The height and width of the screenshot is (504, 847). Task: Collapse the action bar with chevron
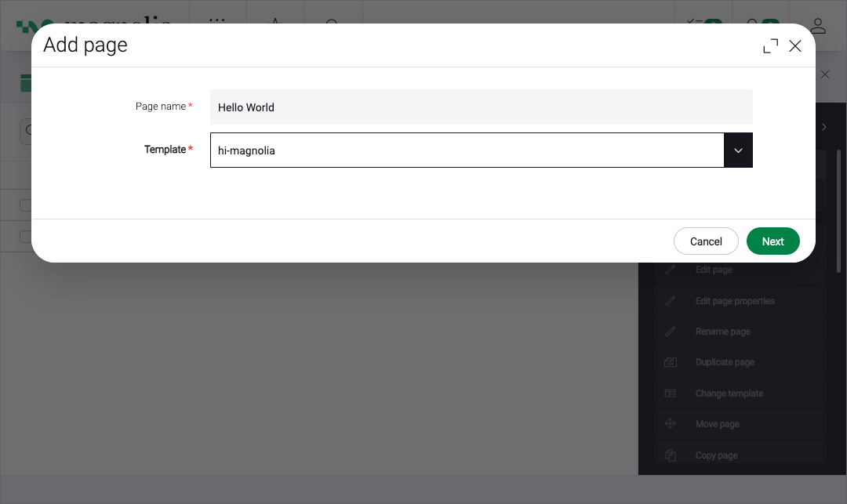tap(824, 127)
